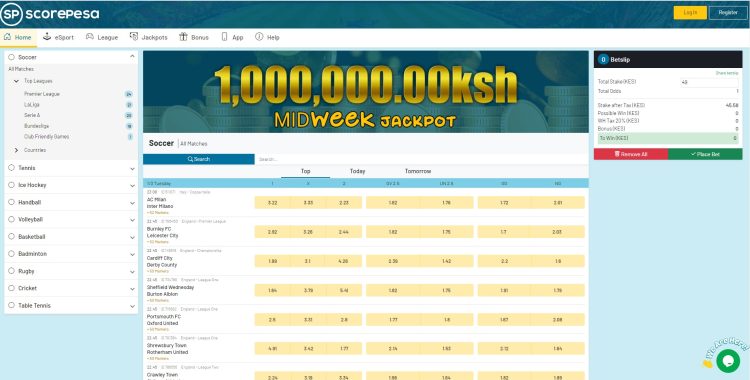Image resolution: width=750 pixels, height=380 pixels.
Task: Pick away win odds for Cardiff vs Derby
Action: coord(344,261)
